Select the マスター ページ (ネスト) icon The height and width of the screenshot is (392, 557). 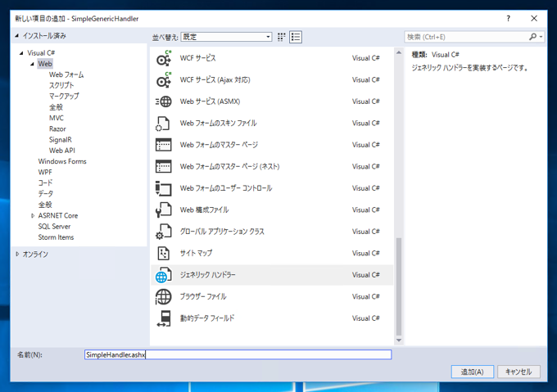tap(163, 167)
